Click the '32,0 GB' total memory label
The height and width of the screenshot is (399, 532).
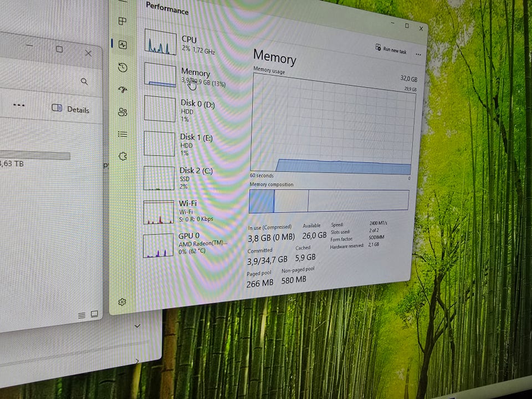(409, 79)
